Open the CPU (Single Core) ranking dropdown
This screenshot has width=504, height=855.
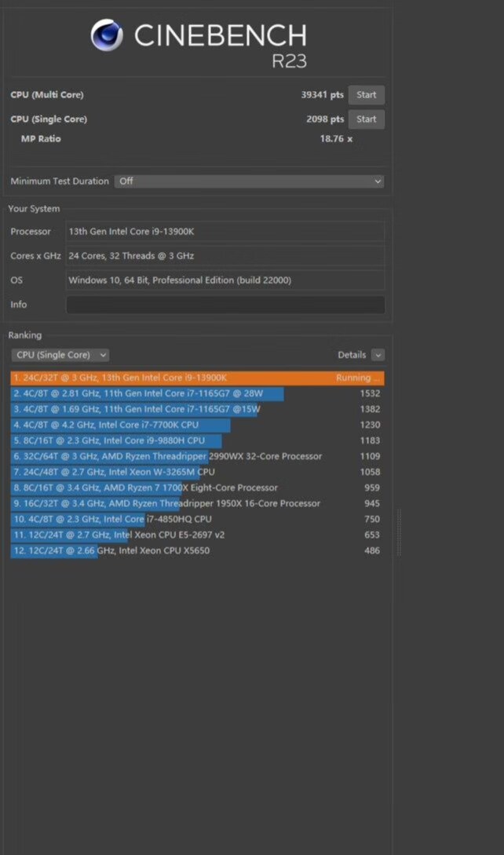tap(60, 355)
